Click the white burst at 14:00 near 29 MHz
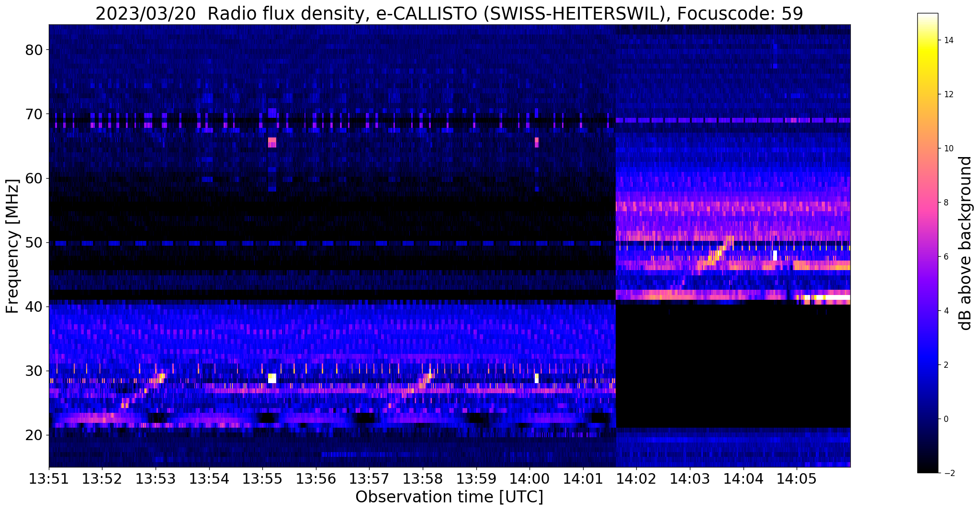Image resolution: width=980 pixels, height=511 pixels. [537, 378]
